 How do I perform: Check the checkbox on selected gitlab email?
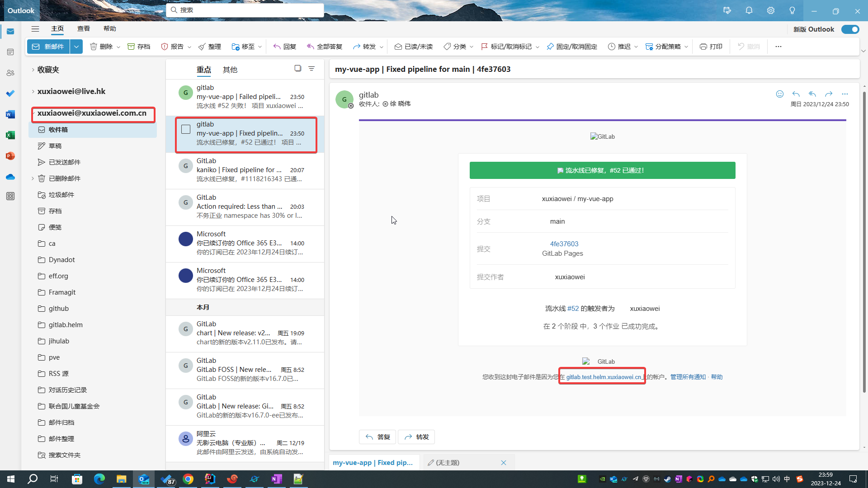click(x=186, y=129)
